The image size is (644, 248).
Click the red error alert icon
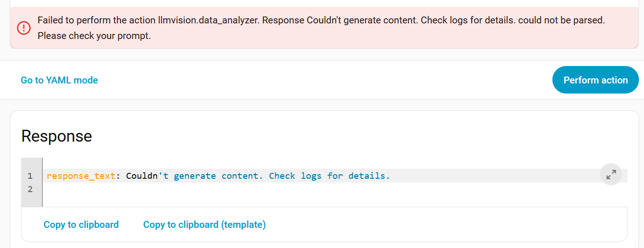click(23, 28)
